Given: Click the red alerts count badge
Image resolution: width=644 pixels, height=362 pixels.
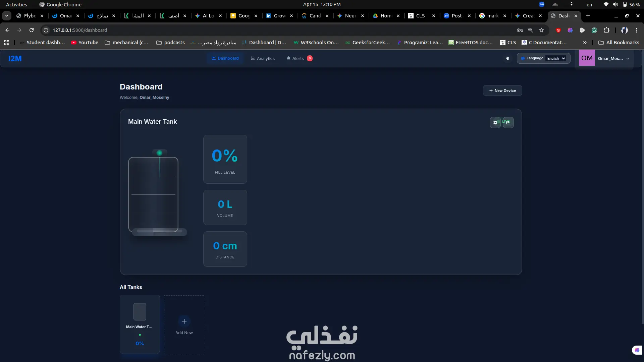Looking at the screenshot, I should (310, 58).
